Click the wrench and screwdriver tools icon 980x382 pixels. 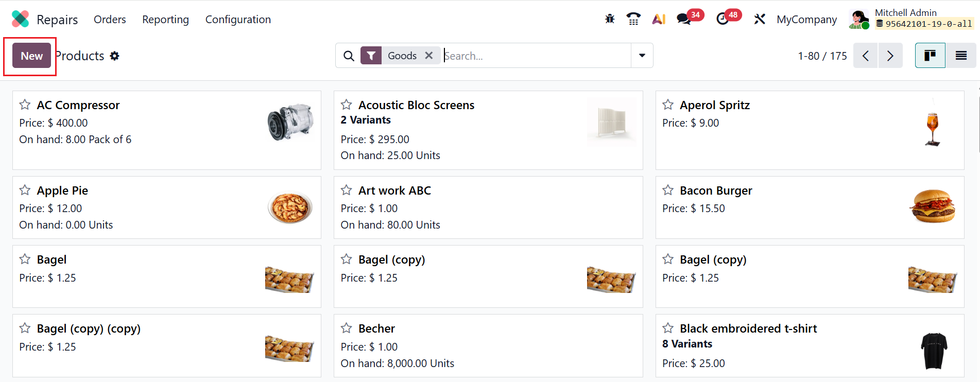click(x=760, y=20)
